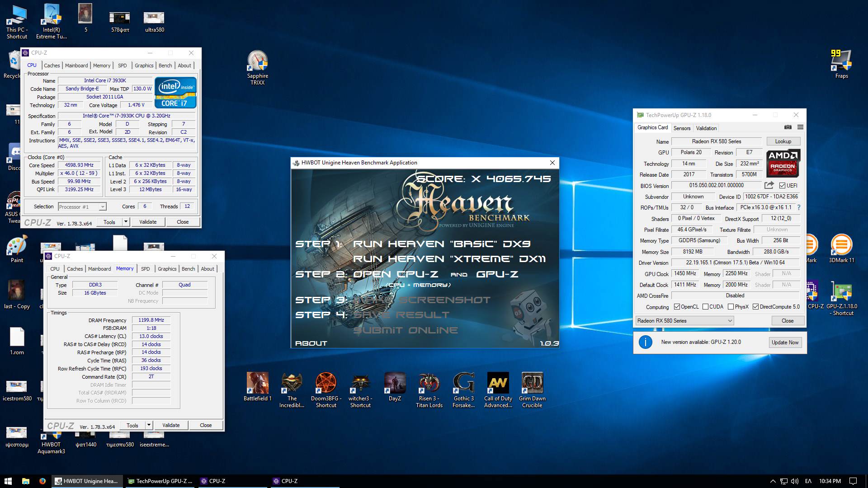
Task: Open Fraps desktop icon
Action: (841, 64)
